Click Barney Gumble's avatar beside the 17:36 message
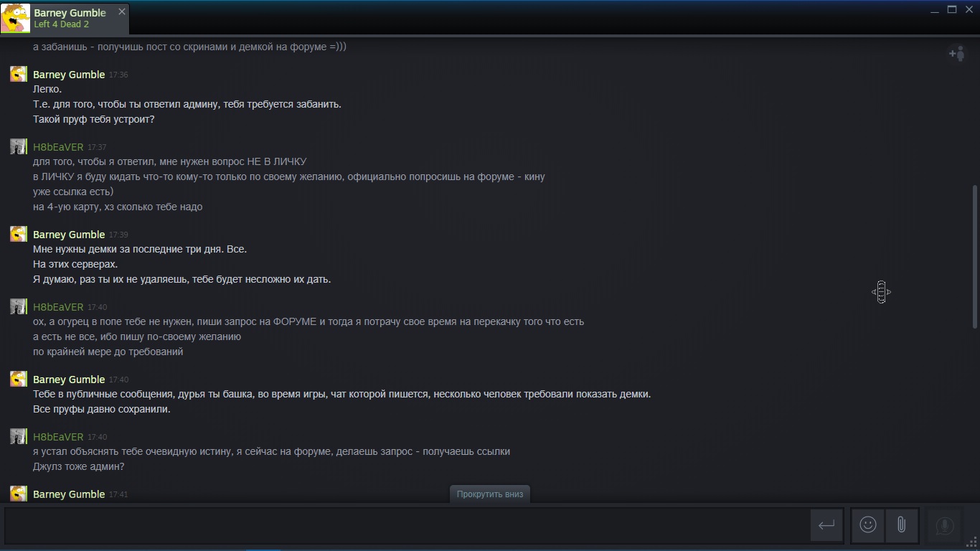Viewport: 980px width, 551px height. (x=19, y=74)
